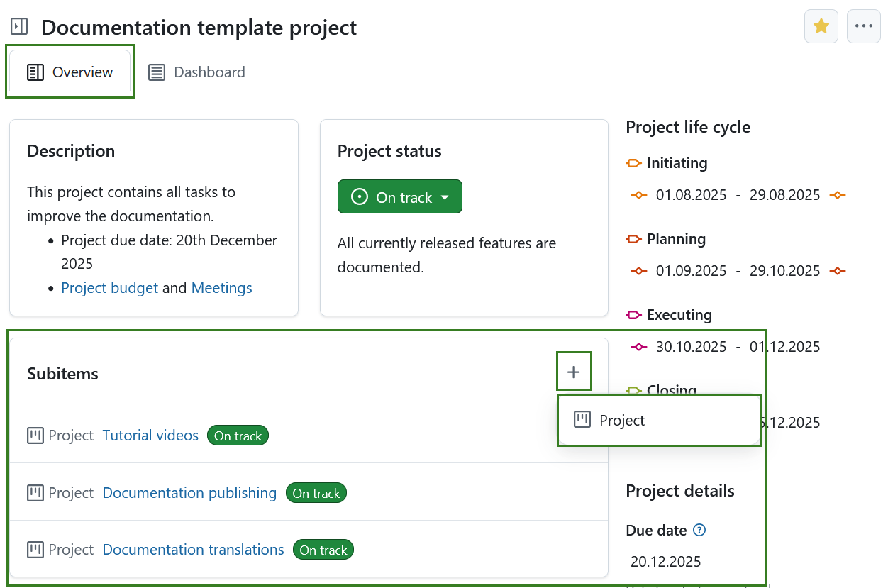Screen dimensions: 888x588
Task: Switch to the Dashboard tab
Action: point(196,72)
